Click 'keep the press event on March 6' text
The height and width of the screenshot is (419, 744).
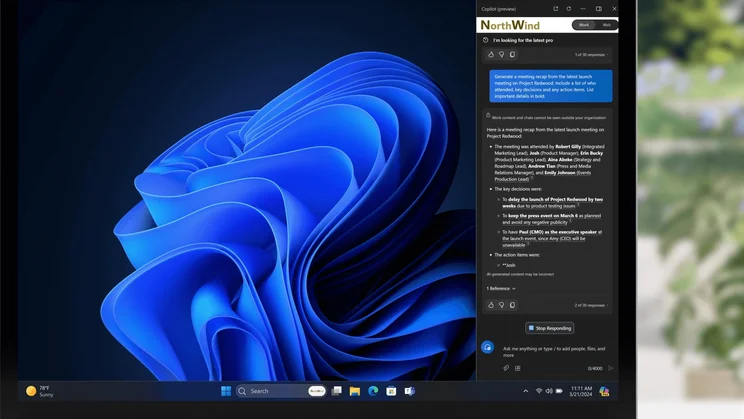(543, 215)
